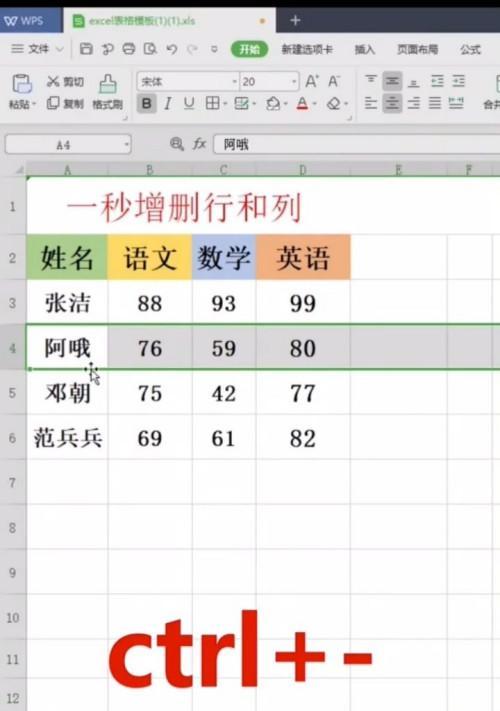Open the font name dropdown (宋体)

pos(234,82)
